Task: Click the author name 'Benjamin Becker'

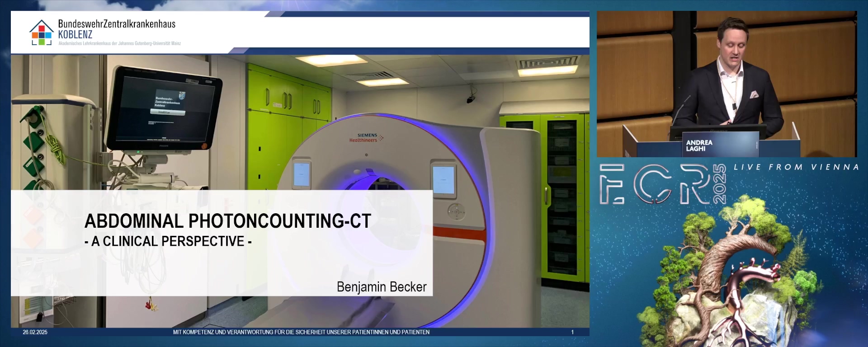Action: 382,287
